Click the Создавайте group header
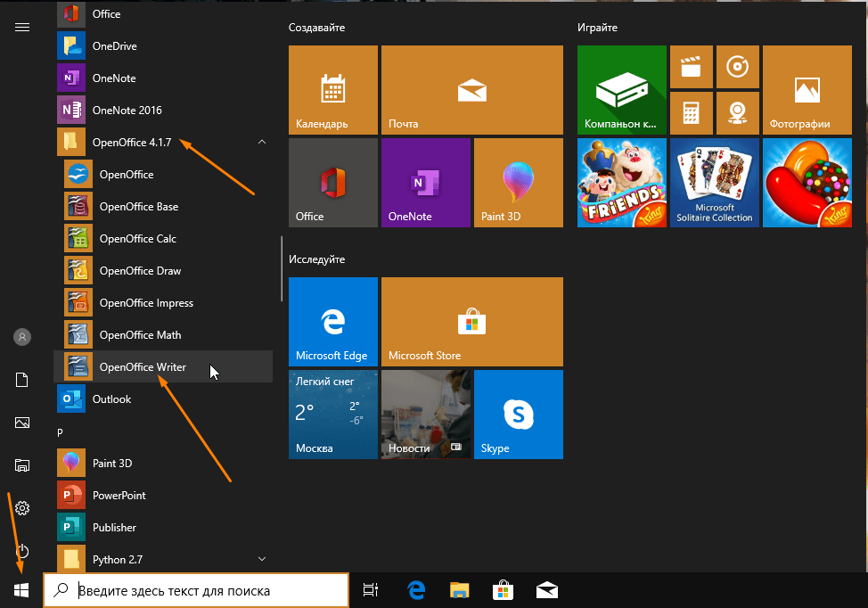Viewport: 868px width, 608px height. tap(316, 27)
